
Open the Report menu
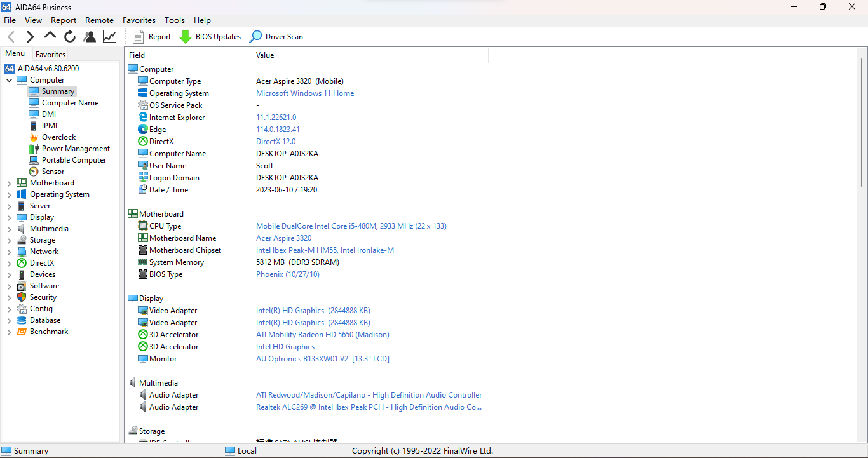click(64, 20)
